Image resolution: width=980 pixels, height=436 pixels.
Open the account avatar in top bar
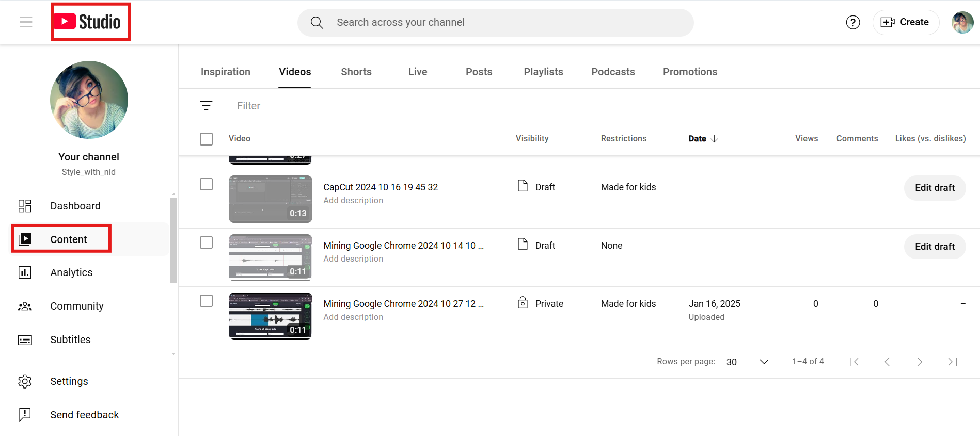click(962, 22)
